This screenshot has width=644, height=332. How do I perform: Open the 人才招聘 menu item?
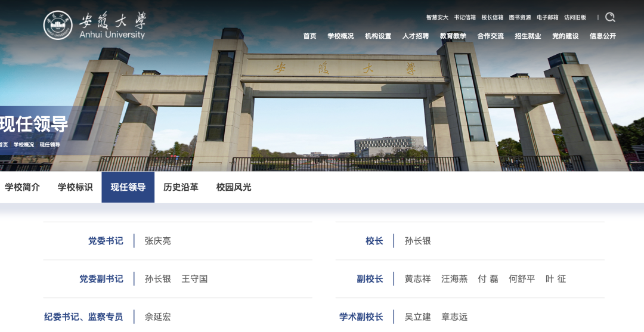[415, 36]
